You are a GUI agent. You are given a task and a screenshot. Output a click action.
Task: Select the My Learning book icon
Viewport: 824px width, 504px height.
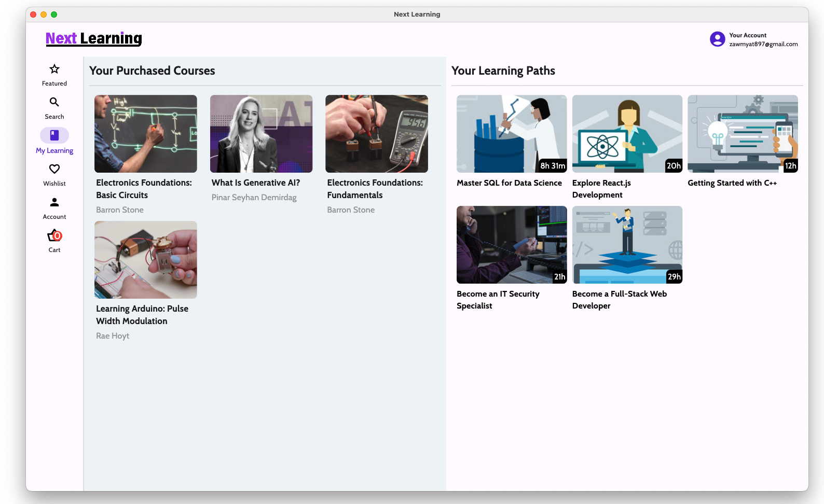[54, 135]
